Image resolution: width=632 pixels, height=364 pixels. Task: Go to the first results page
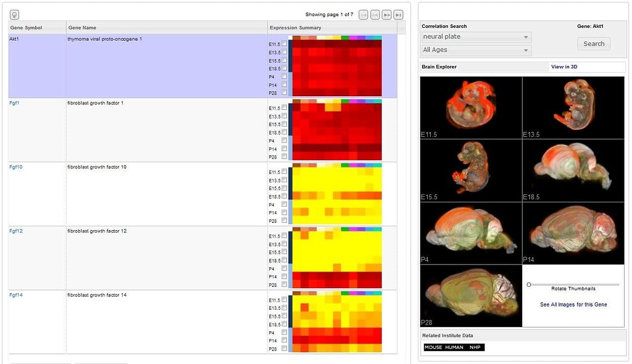point(364,15)
